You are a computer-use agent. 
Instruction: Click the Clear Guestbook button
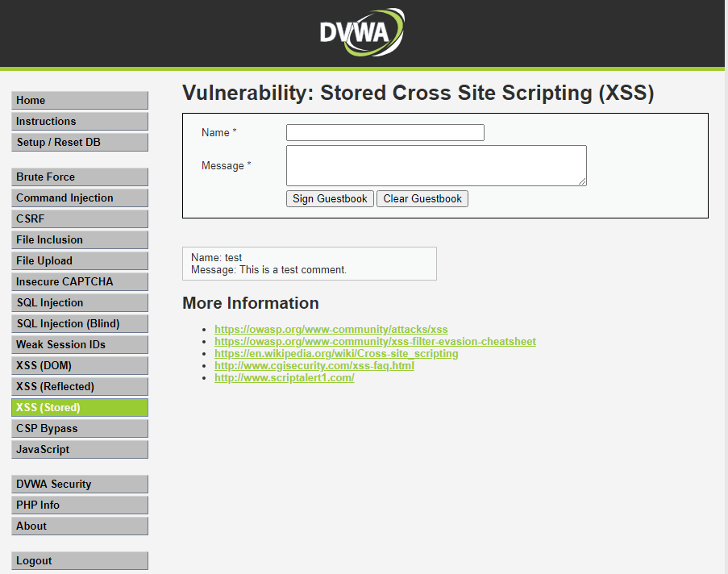pyautogui.click(x=422, y=199)
